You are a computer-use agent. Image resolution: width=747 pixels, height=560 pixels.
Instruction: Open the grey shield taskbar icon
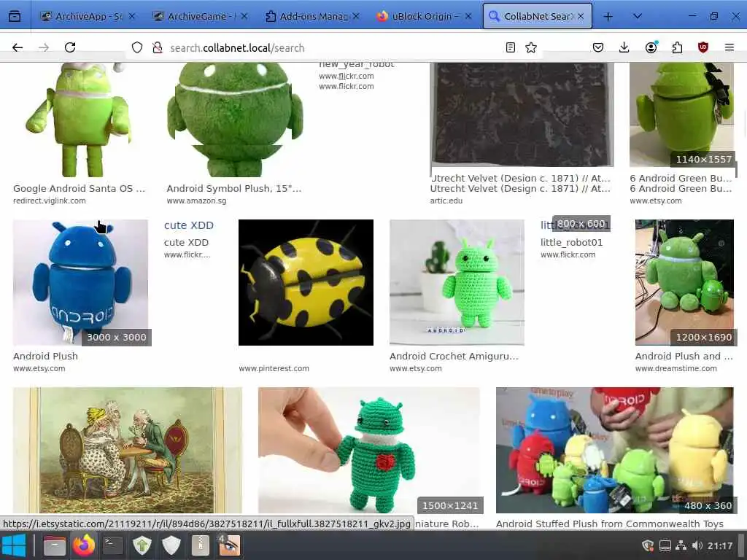coord(171,545)
